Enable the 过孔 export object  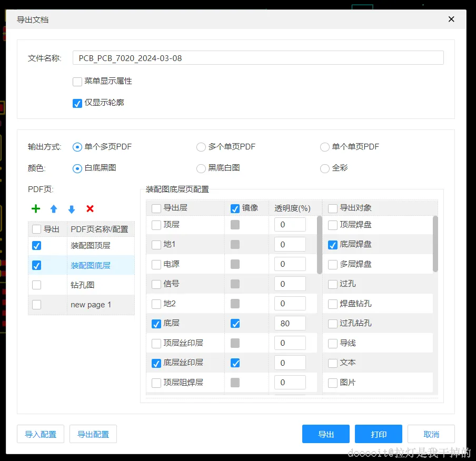(x=332, y=284)
